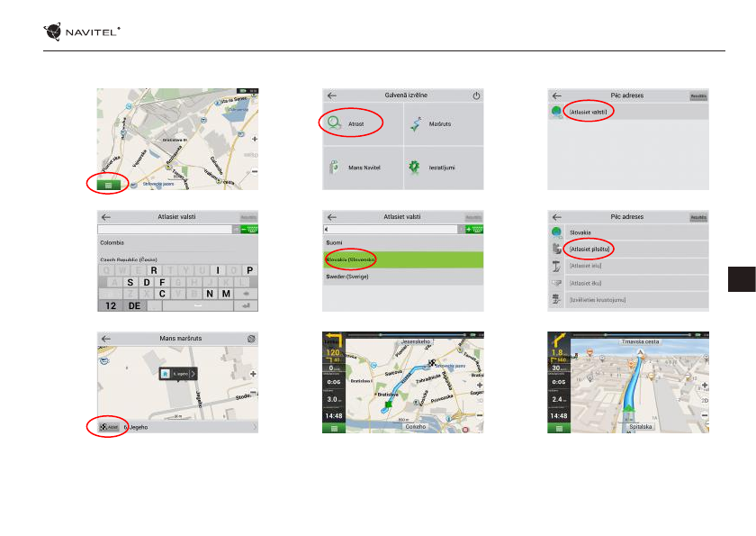The height and width of the screenshot is (536, 756).
Task: Click the globe icon beside Slovakia
Action: click(556, 232)
